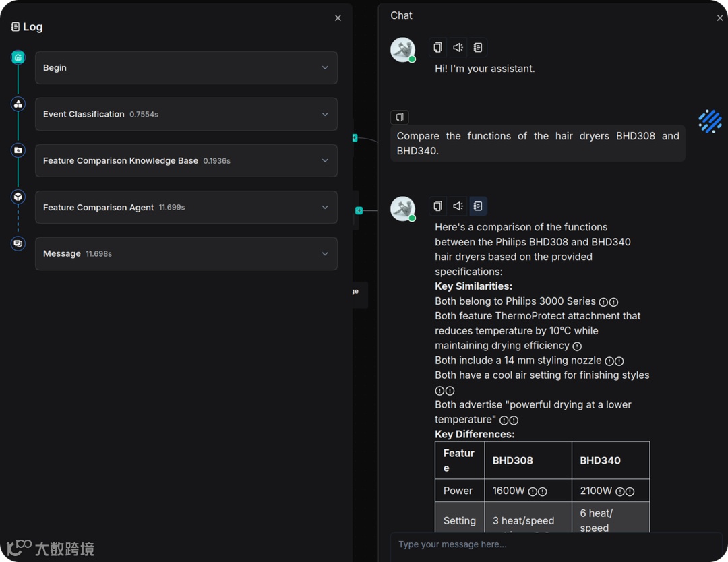Click the 11.699s duration on Feature Comparison Agent
Image resolution: width=728 pixels, height=562 pixels.
coord(172,208)
